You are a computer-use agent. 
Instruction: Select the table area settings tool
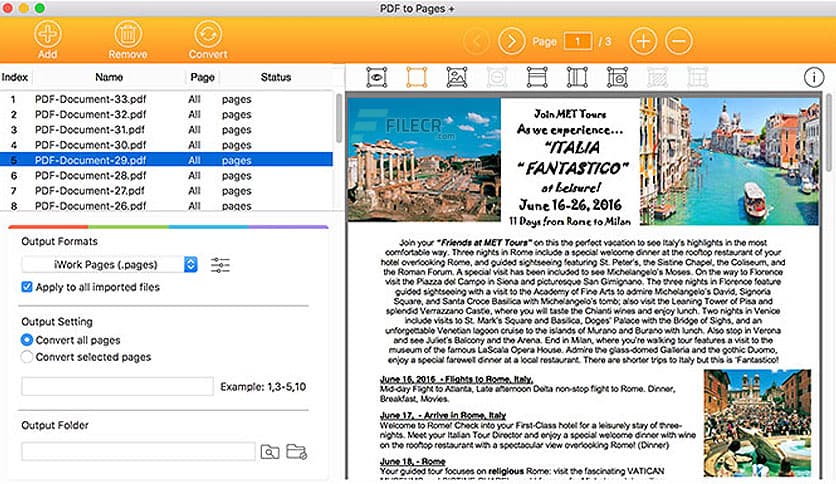(617, 77)
